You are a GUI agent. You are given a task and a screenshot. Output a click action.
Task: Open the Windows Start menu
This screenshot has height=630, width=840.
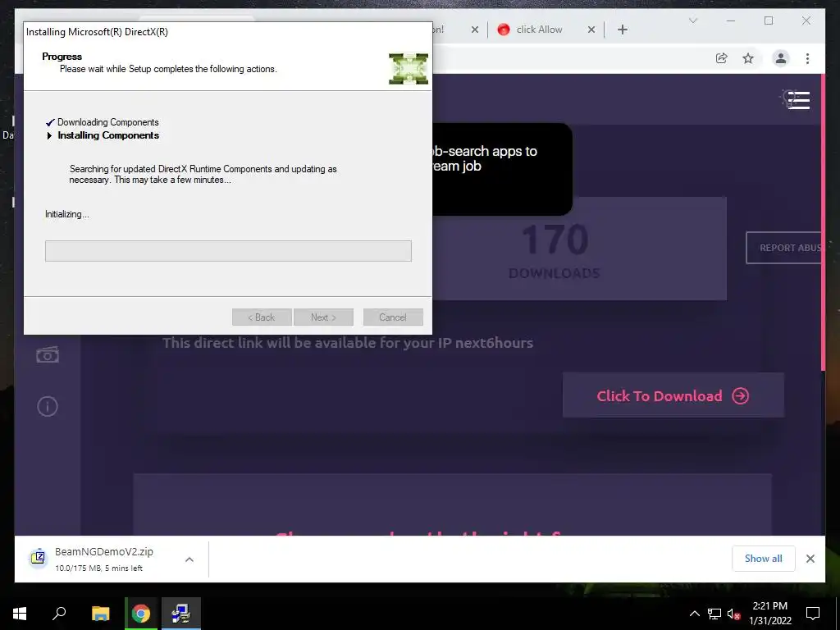click(20, 613)
